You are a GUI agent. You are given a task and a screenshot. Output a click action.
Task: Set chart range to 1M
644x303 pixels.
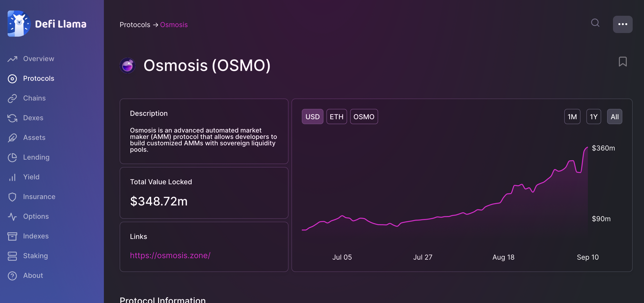coord(572,117)
